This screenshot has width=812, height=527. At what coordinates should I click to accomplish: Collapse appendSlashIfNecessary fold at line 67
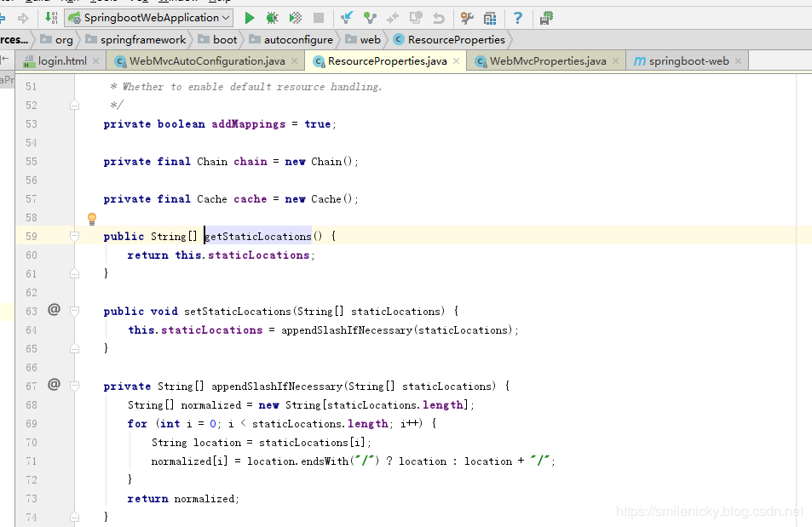(75, 387)
